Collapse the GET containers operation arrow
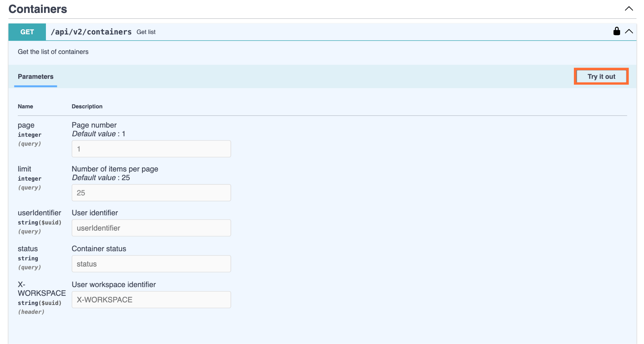The height and width of the screenshot is (344, 644). [x=629, y=31]
